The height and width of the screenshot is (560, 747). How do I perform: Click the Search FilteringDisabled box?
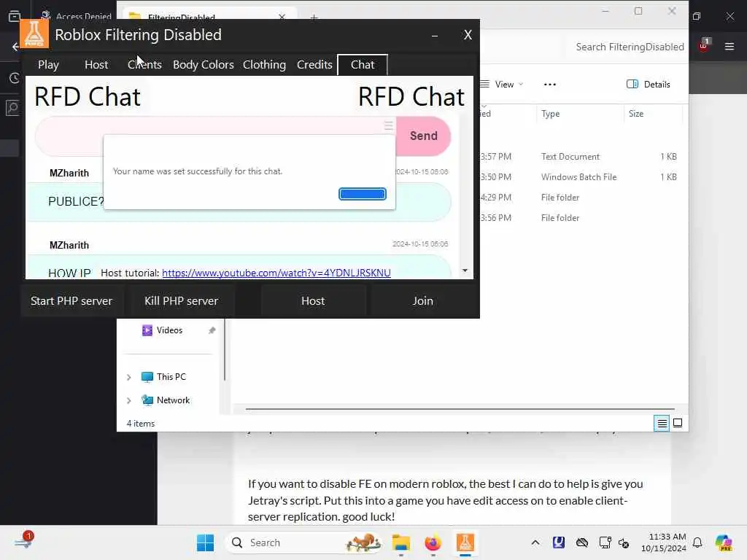click(630, 47)
